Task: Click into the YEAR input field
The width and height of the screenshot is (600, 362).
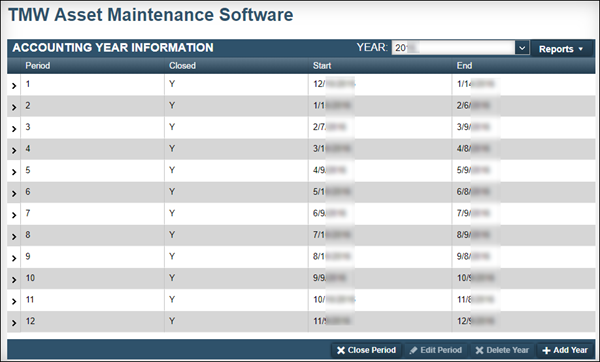Action: [x=453, y=48]
